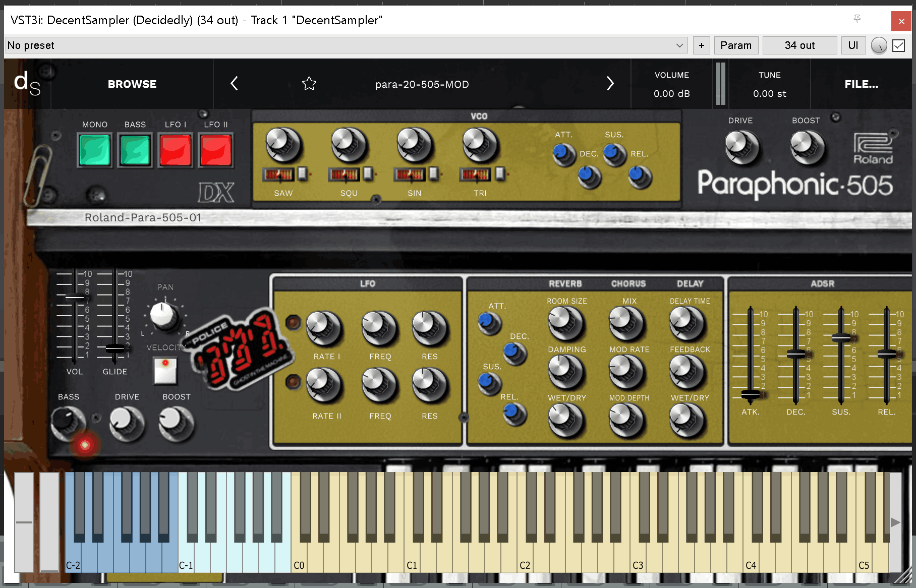Click the ROOM SIZE reverb knob
This screenshot has width=916, height=588.
(566, 323)
